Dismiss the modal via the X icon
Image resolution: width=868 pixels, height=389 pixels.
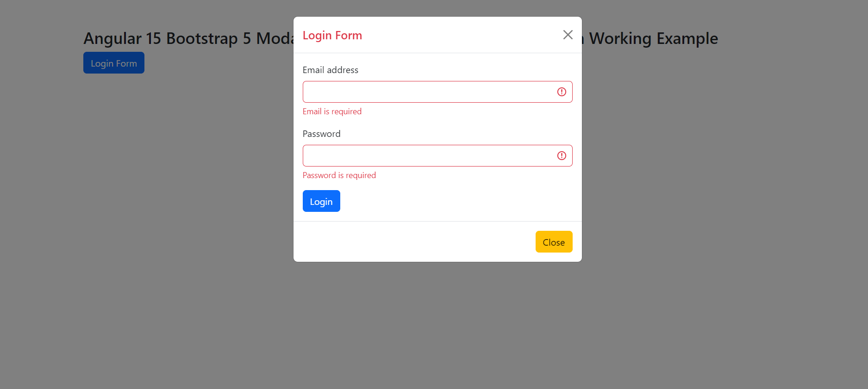point(568,34)
